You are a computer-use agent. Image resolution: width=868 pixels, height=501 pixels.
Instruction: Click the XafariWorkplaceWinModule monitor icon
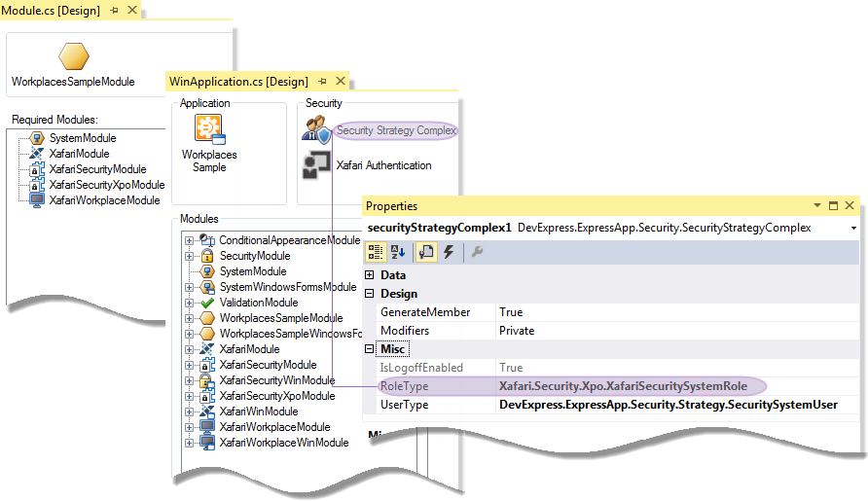pyautogui.click(x=207, y=443)
